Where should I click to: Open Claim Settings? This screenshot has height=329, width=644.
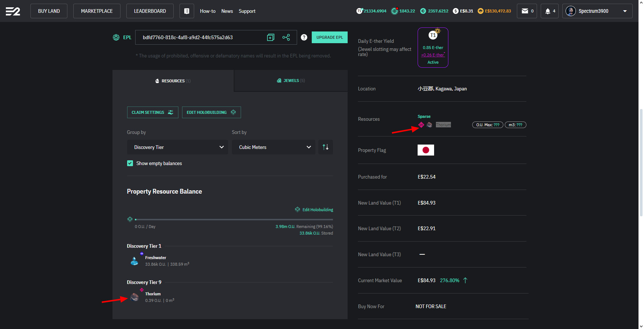point(152,112)
